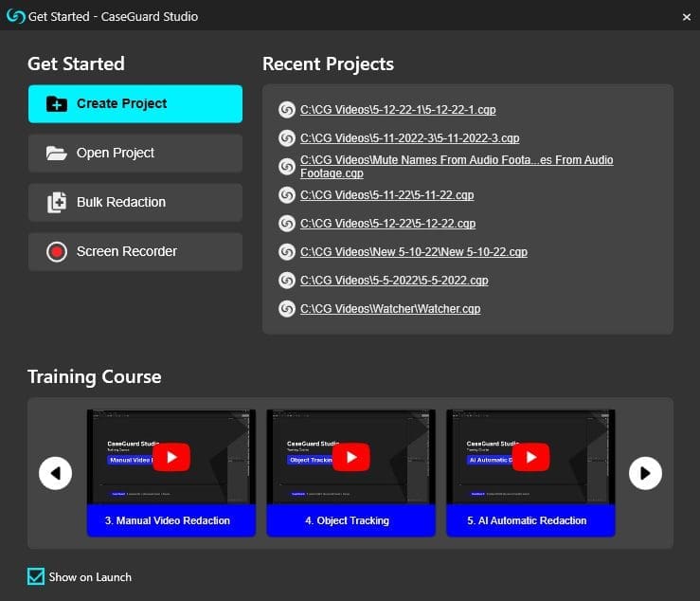Viewport: 700px width, 601px height.
Task: Play the Manual Video Redaction training video
Action: coord(171,457)
